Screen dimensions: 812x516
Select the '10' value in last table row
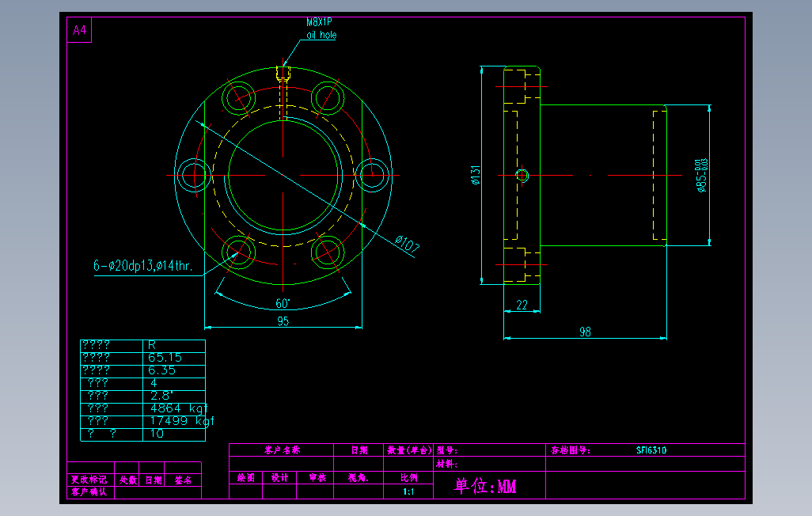point(157,434)
